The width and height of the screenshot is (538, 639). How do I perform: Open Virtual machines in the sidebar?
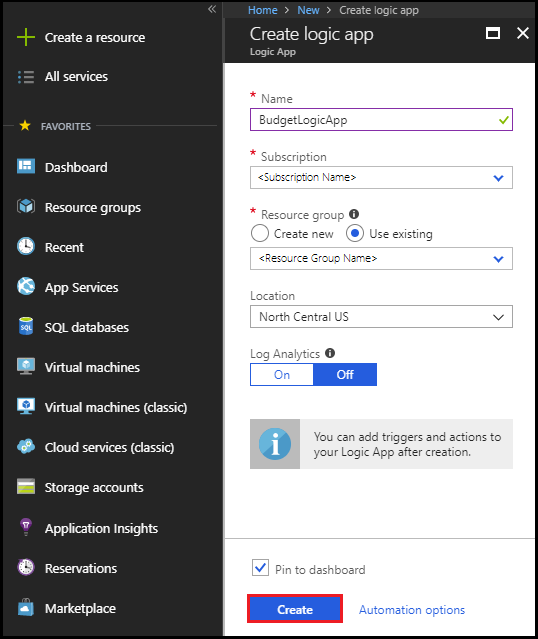93,367
